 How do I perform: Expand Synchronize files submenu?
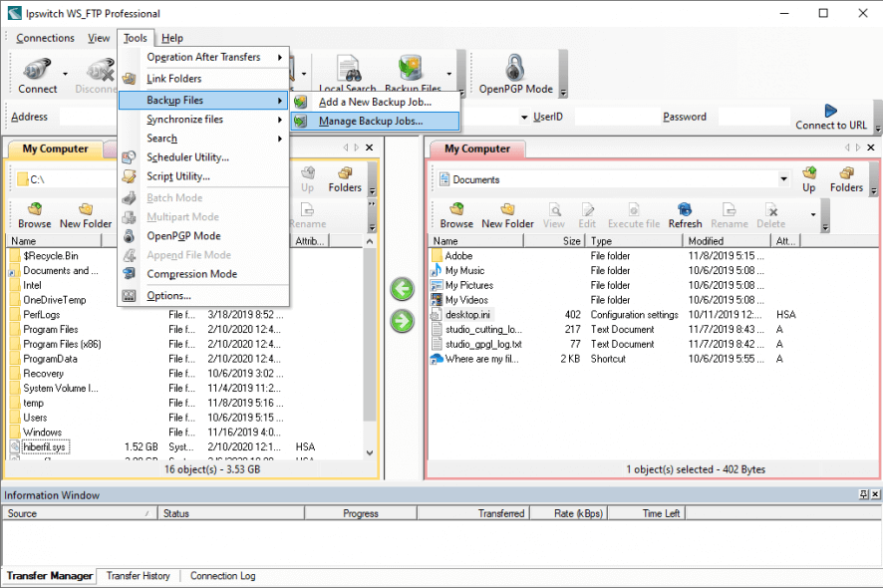203,120
